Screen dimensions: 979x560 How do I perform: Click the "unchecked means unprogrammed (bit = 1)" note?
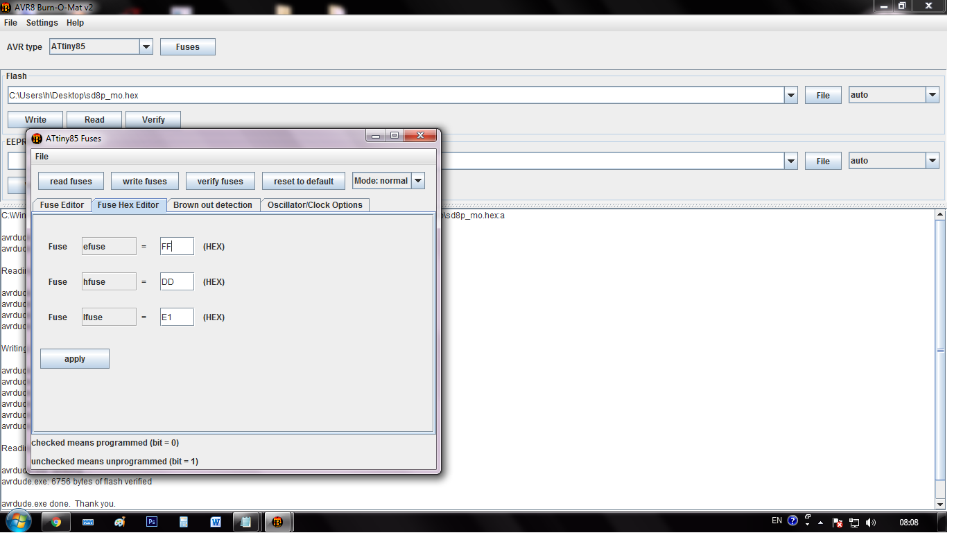tap(115, 462)
